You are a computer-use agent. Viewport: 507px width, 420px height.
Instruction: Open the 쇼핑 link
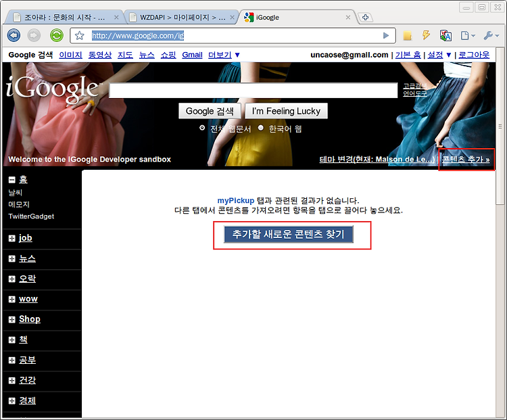point(168,55)
